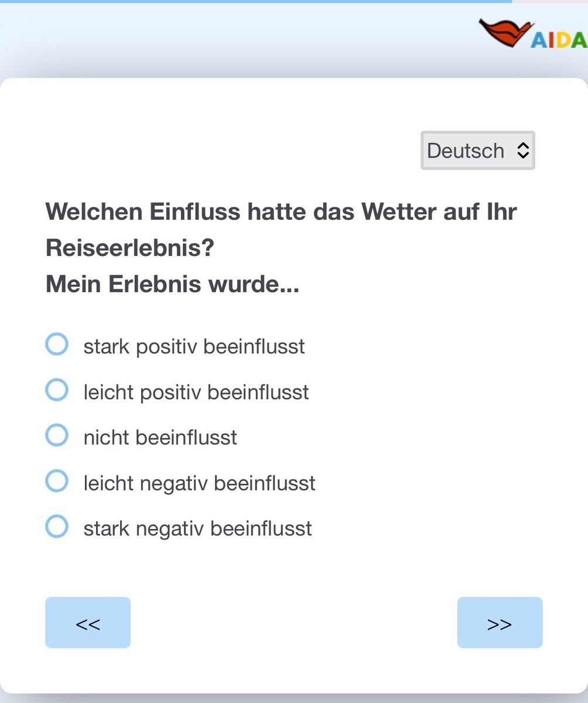Go back with the << button
This screenshot has height=703, width=588.
(88, 623)
